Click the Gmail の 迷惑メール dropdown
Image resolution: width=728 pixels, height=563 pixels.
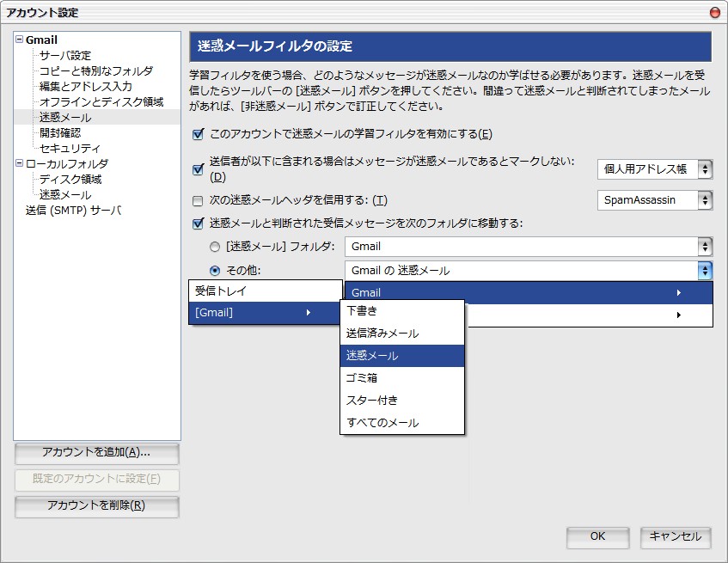click(529, 270)
